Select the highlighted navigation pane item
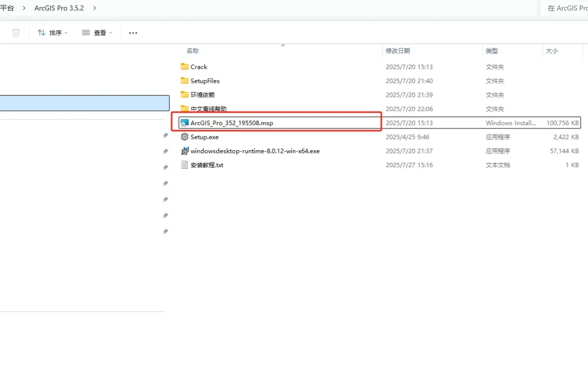The height and width of the screenshot is (386, 588). [x=85, y=103]
